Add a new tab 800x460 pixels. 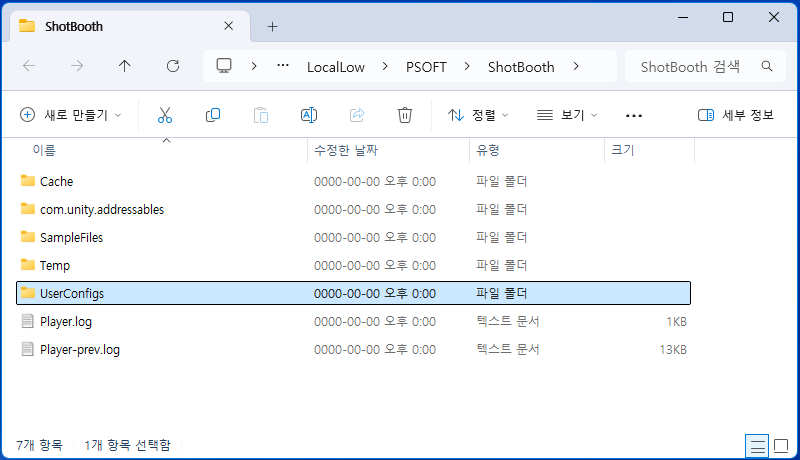click(x=272, y=26)
